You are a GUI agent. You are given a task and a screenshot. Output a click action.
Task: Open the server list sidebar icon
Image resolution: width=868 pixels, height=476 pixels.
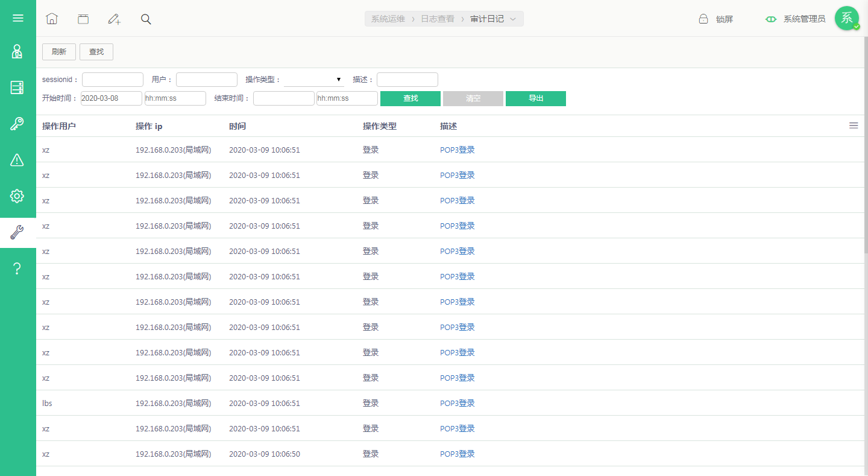click(x=17, y=87)
